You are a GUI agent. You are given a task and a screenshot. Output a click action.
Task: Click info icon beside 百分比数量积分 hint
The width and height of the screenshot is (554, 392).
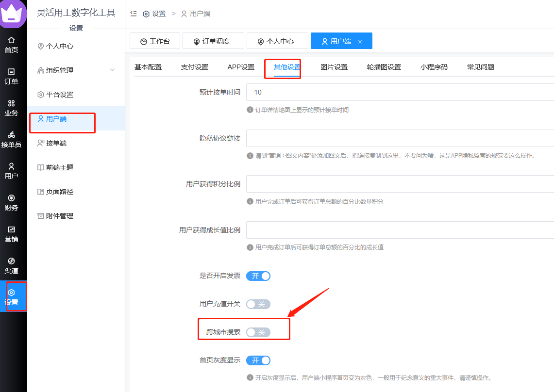(250, 201)
